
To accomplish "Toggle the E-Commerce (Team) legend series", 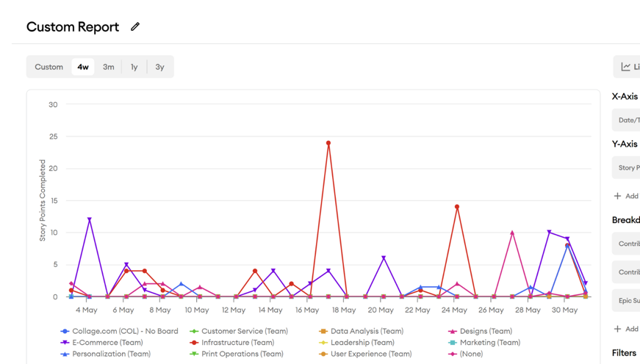I will click(107, 343).
